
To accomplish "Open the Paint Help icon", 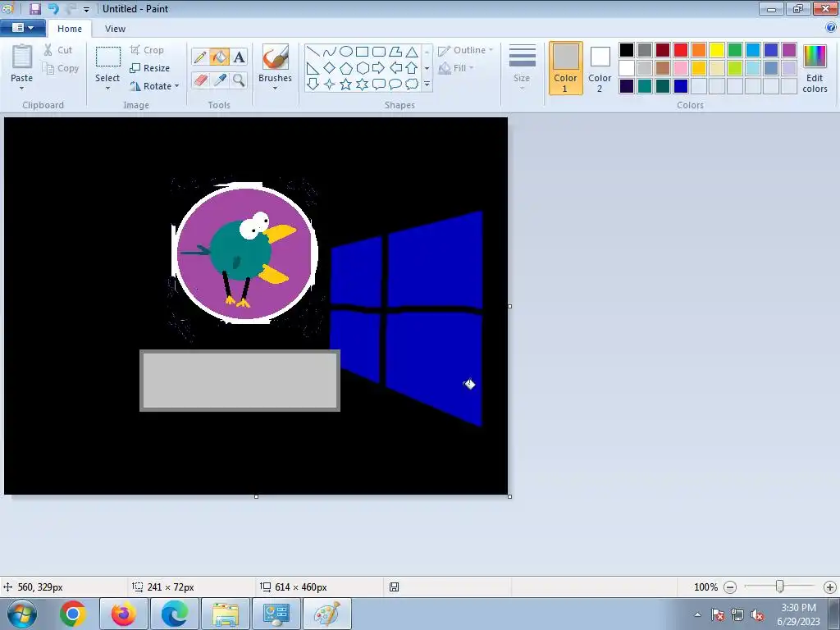I will point(831,27).
